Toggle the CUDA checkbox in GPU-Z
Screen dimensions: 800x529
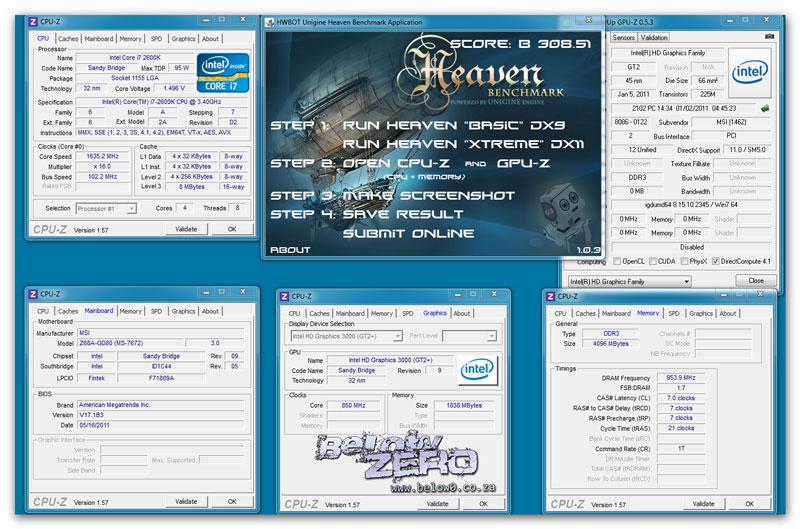pos(653,261)
